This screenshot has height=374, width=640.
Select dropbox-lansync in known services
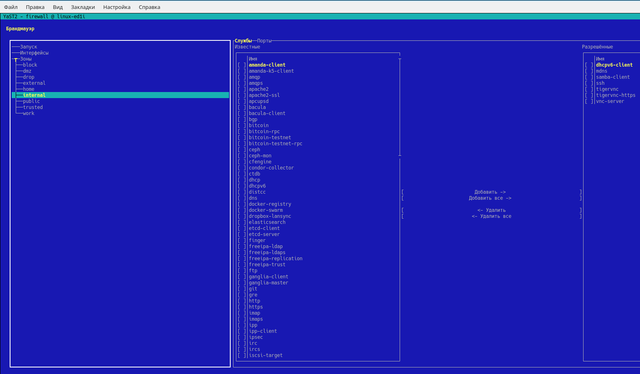tap(270, 216)
